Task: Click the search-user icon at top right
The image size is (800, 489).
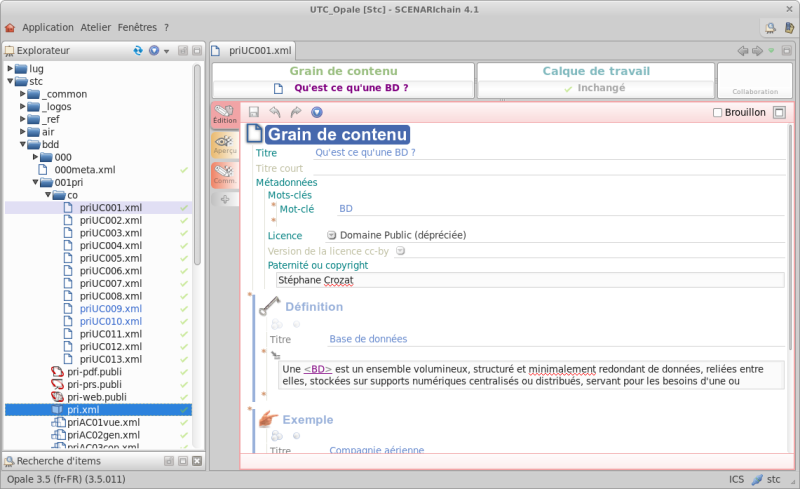Action: click(770, 28)
